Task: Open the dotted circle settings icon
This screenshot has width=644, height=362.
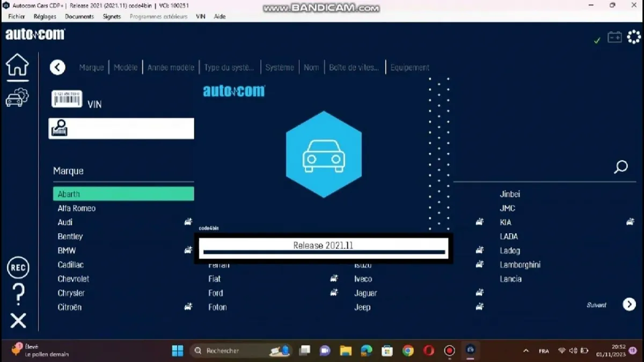Action: coord(634,37)
